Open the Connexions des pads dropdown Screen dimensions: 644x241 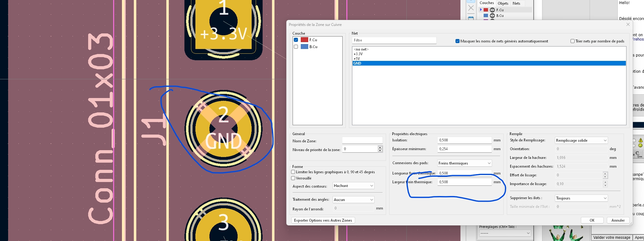pyautogui.click(x=465, y=163)
